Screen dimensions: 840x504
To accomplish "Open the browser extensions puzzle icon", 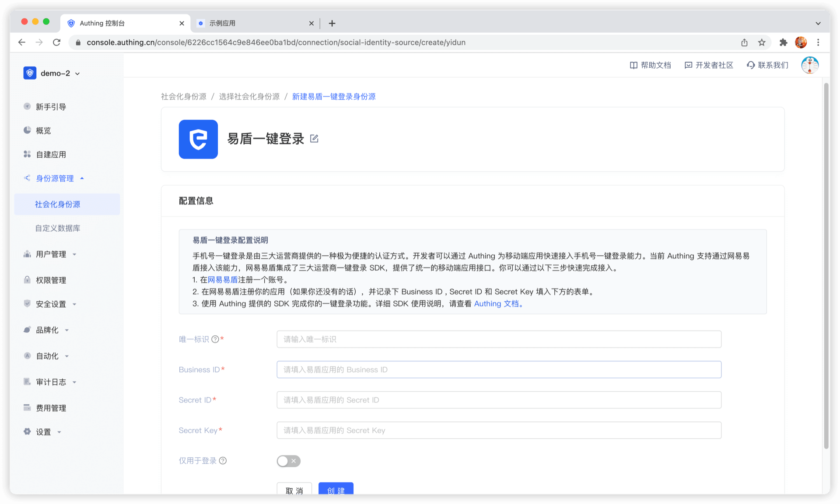I will click(x=783, y=42).
